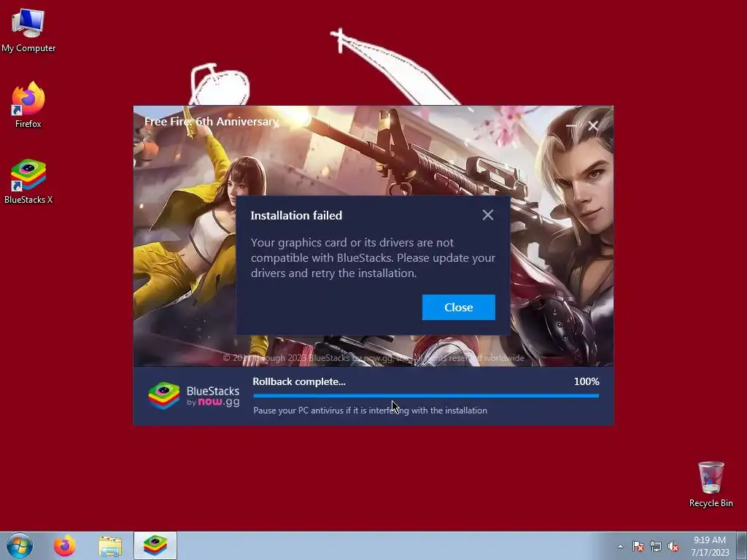Screen dimensions: 747x560
Task: Click the Show desktop strip
Action: coord(742,545)
